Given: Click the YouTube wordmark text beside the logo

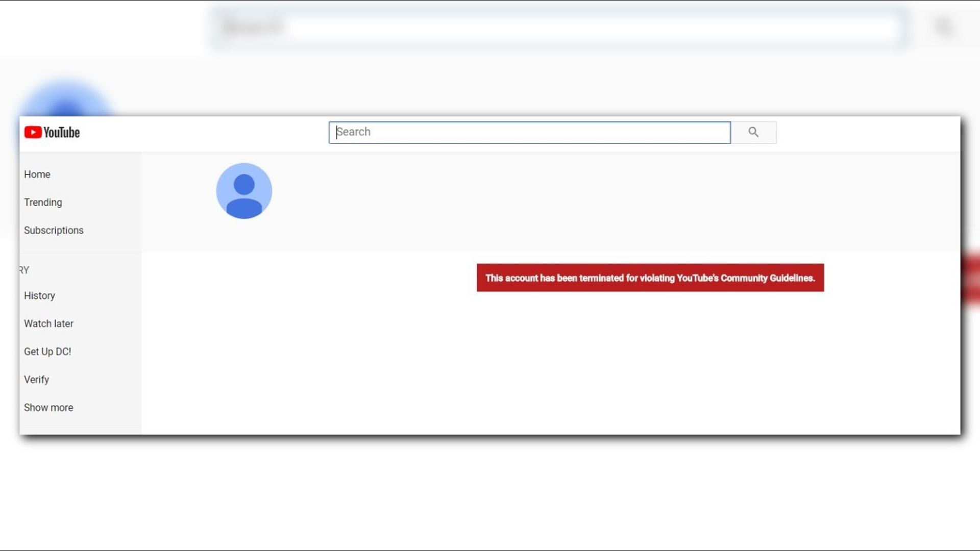Looking at the screenshot, I should 62,133.
